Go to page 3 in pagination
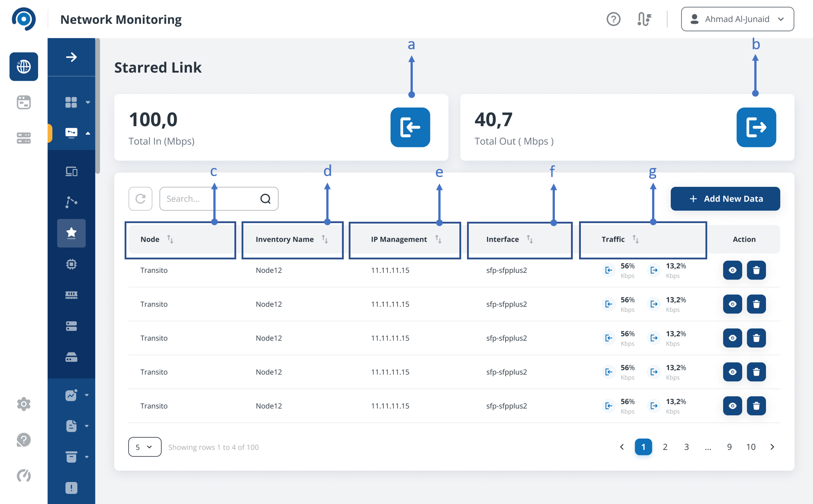 [687, 447]
